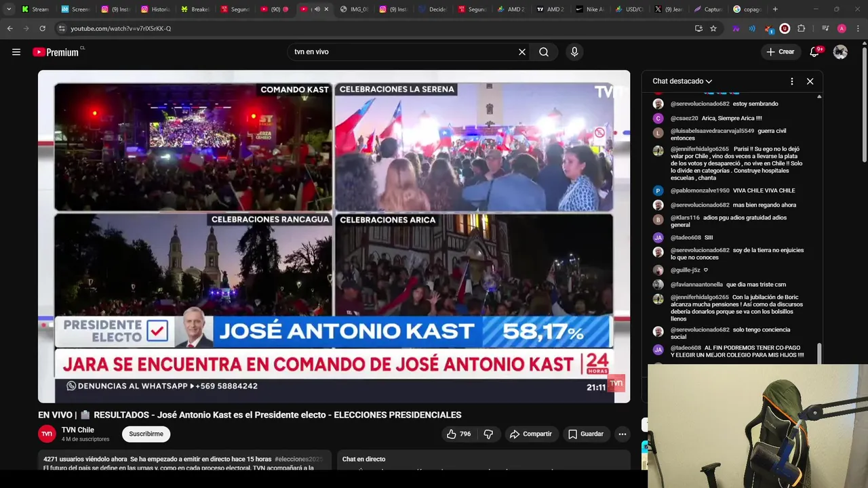Screen dimensions: 868x488
Task: Go to YouTube Premium home logo
Action: click(56, 52)
